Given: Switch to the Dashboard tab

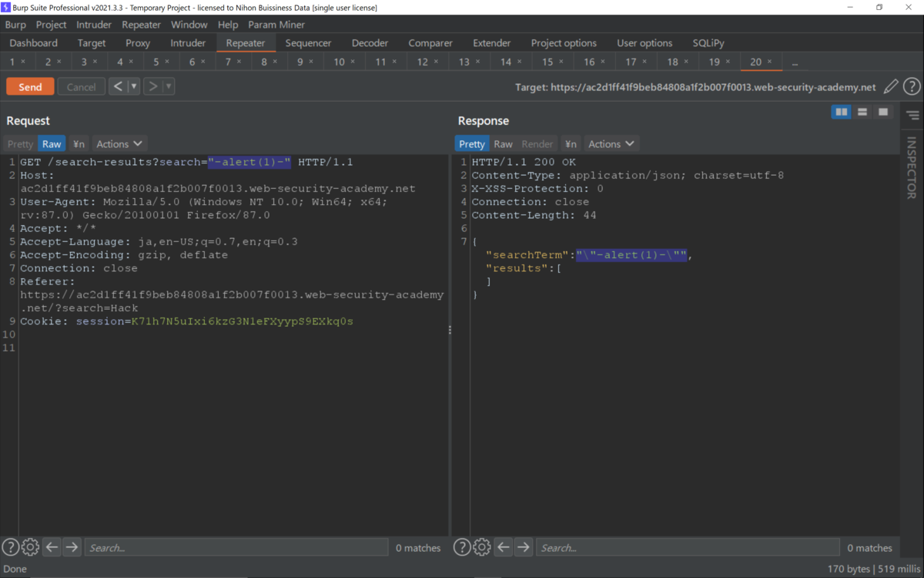Looking at the screenshot, I should tap(34, 43).
